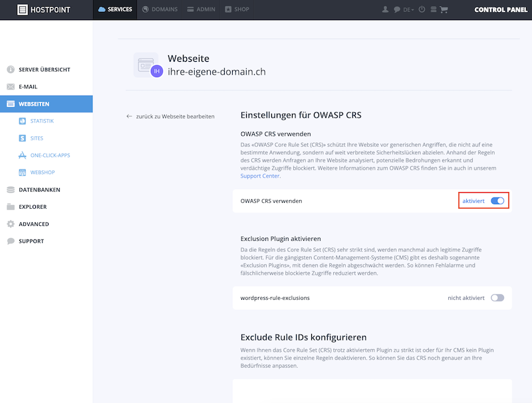The image size is (532, 403).
Task: Click the Advanced gear icon
Action: pyautogui.click(x=11, y=224)
